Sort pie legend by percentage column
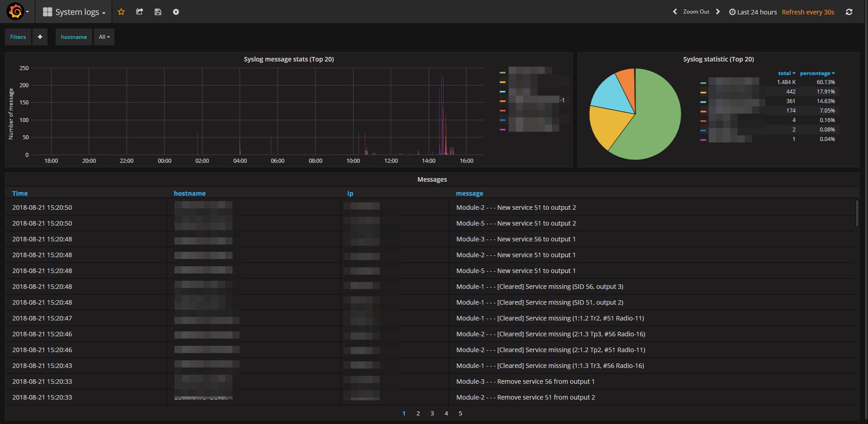Image resolution: width=868 pixels, height=424 pixels. pos(817,73)
